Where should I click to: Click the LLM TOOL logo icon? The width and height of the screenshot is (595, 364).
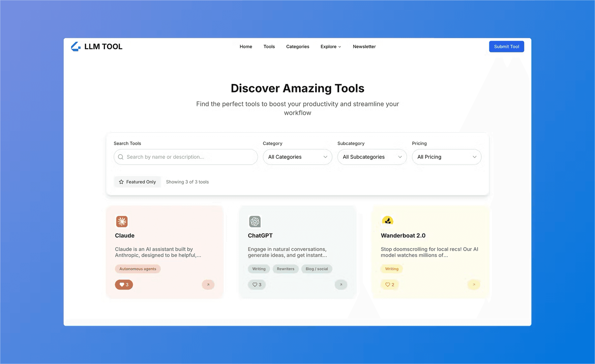coord(75,47)
